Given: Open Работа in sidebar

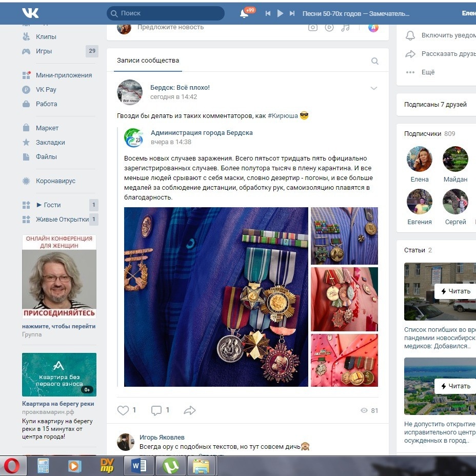Looking at the screenshot, I should coord(47,104).
